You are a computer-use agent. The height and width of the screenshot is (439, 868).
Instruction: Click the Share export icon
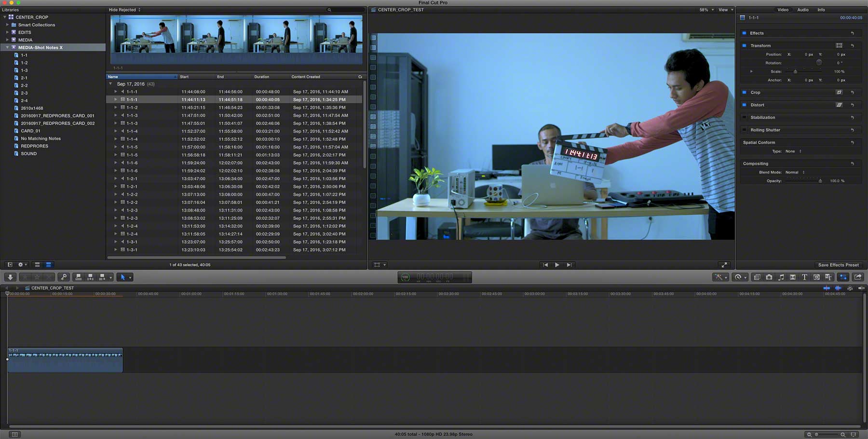(x=858, y=277)
